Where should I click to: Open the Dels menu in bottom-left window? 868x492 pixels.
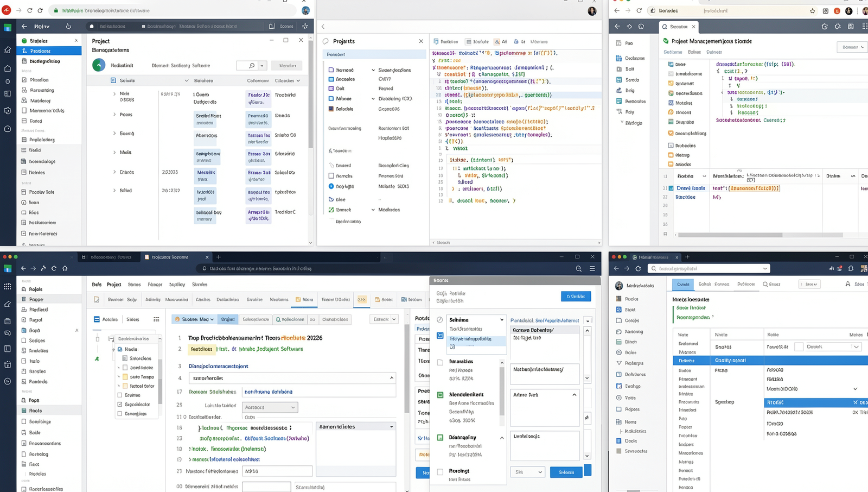[97, 285]
